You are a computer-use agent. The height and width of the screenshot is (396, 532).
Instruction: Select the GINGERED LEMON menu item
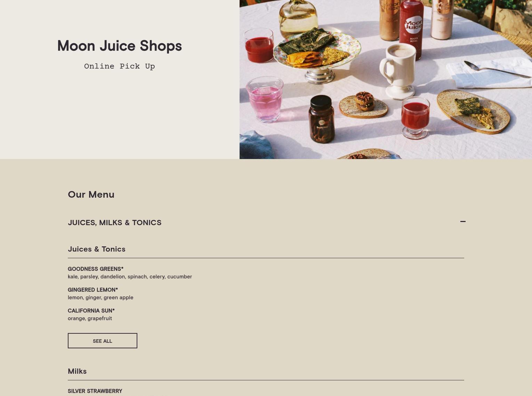click(x=93, y=290)
